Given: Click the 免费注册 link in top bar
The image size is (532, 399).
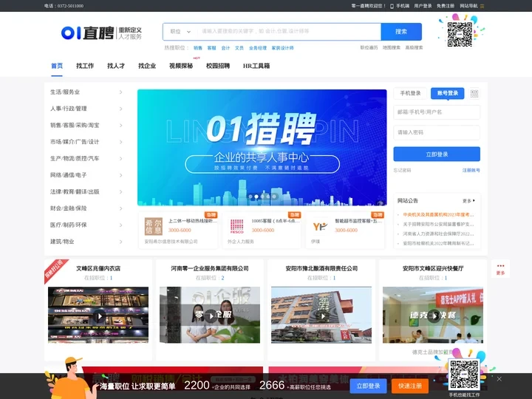Looking at the screenshot, I should tap(446, 6).
